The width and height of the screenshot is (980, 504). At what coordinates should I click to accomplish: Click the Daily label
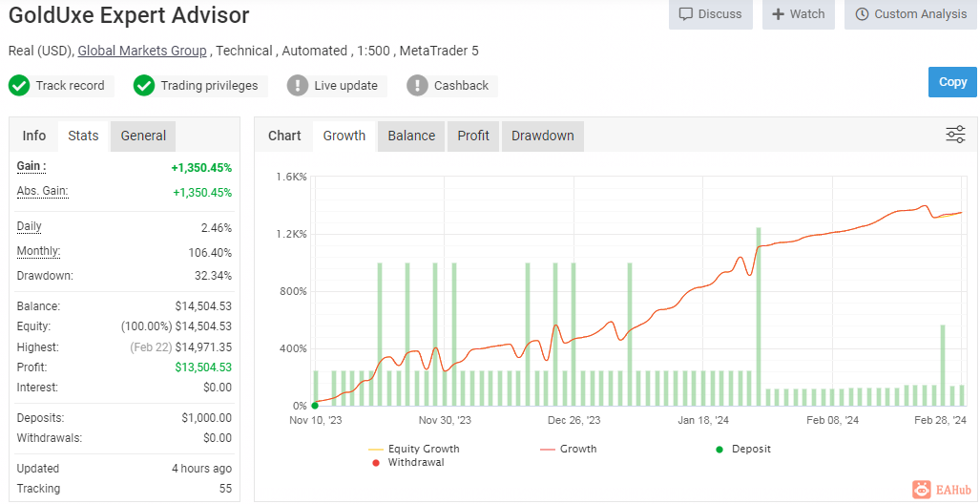(30, 226)
